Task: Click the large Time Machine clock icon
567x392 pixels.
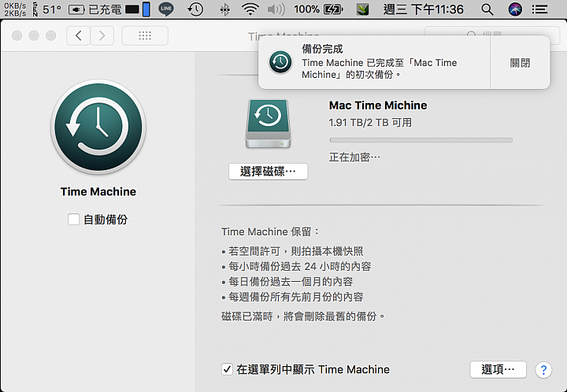Action: point(98,127)
